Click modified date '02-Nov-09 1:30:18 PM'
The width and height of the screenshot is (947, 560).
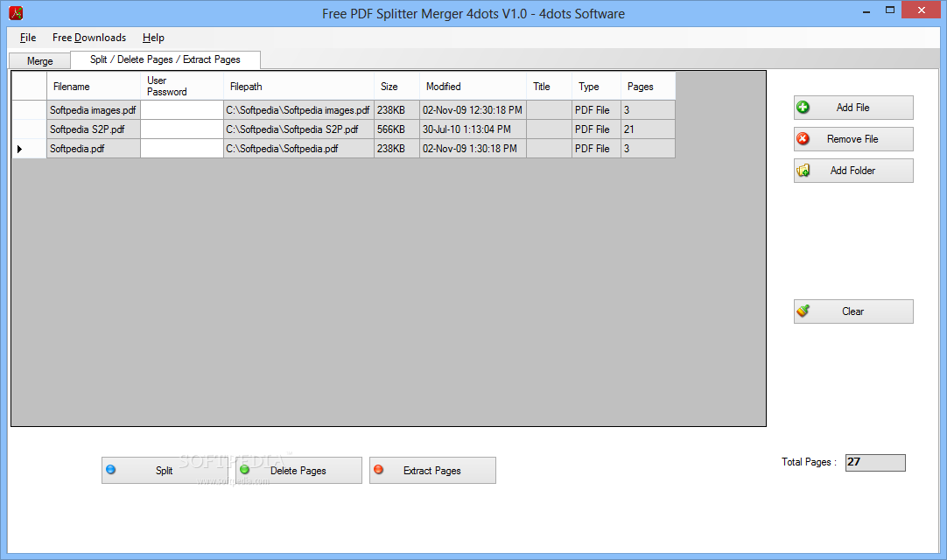pyautogui.click(x=473, y=149)
